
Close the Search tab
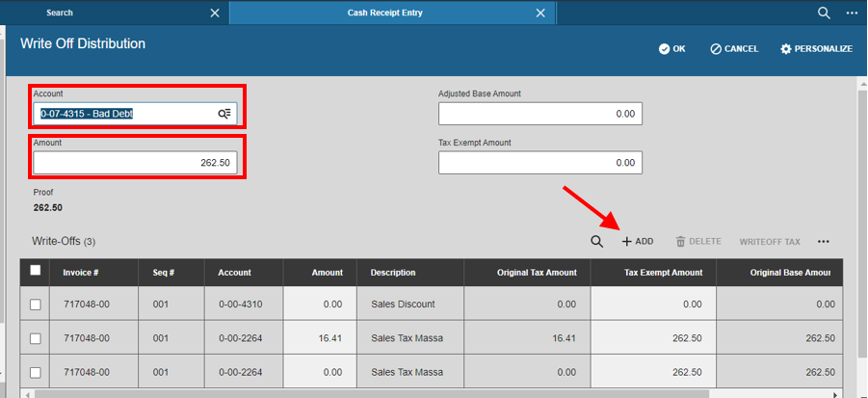[x=215, y=13]
